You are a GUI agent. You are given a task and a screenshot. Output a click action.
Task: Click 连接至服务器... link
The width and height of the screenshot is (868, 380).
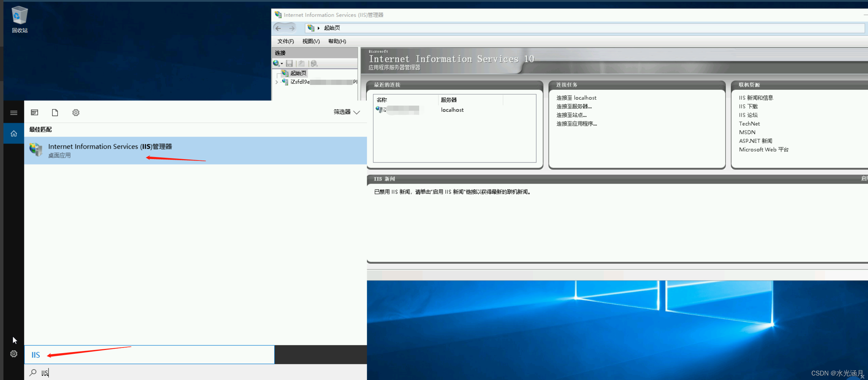coord(574,106)
